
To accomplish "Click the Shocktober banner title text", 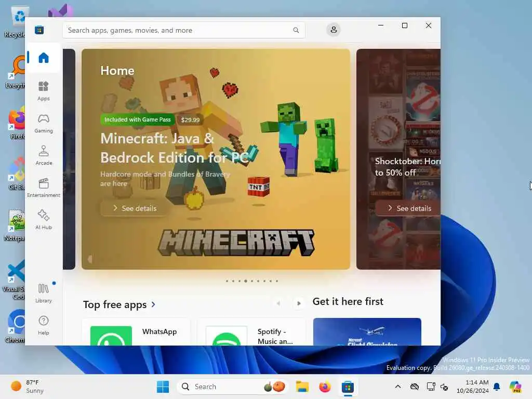I will (x=407, y=167).
